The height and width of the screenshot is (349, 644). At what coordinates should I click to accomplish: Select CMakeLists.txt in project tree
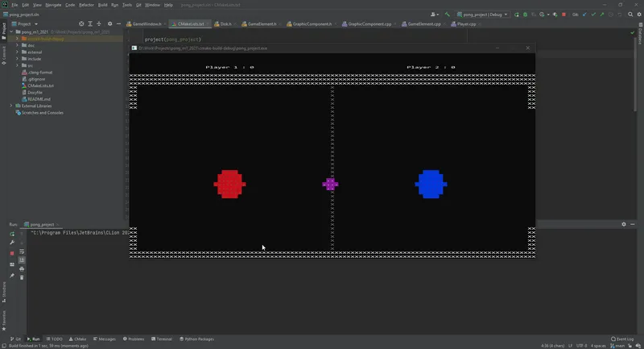40,85
